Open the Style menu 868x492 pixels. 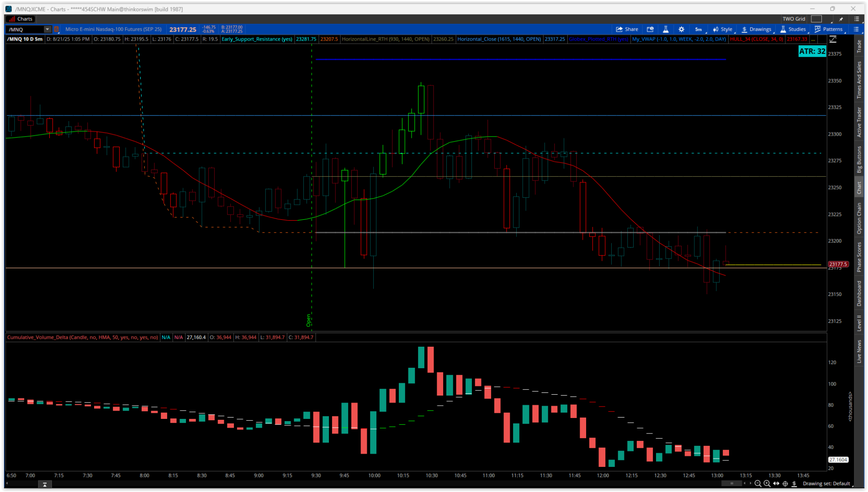click(723, 29)
